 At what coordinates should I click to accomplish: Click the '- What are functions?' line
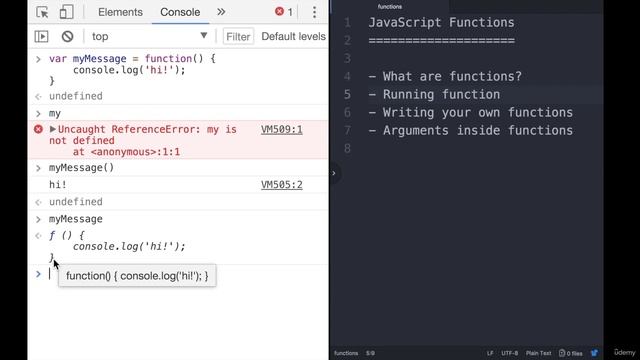click(x=445, y=76)
